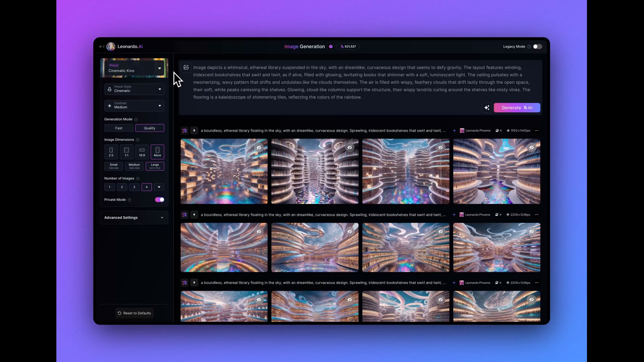Click the first generated library thumbnail

pyautogui.click(x=224, y=171)
